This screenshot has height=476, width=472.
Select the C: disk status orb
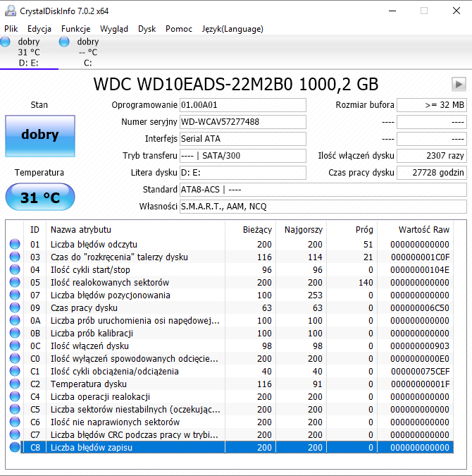(64, 42)
